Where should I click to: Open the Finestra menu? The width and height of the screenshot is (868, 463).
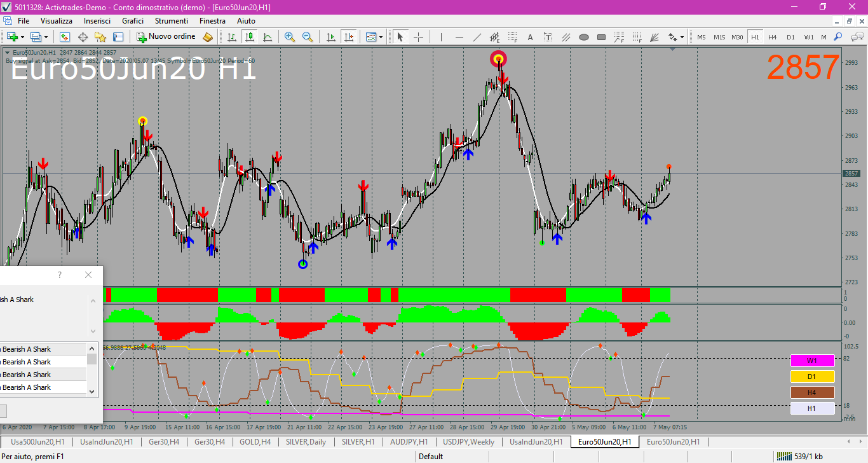[x=212, y=21]
